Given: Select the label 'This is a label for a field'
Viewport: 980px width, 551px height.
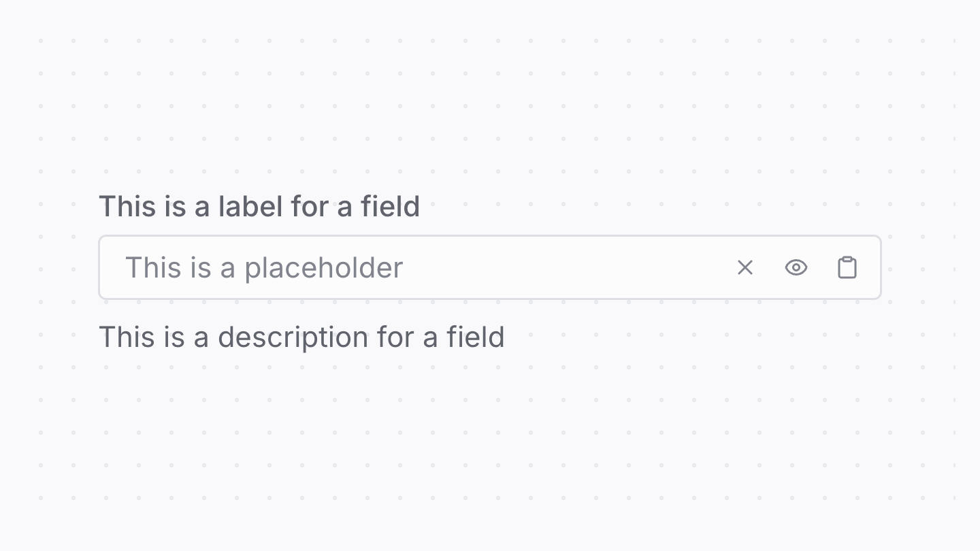Looking at the screenshot, I should click(260, 206).
